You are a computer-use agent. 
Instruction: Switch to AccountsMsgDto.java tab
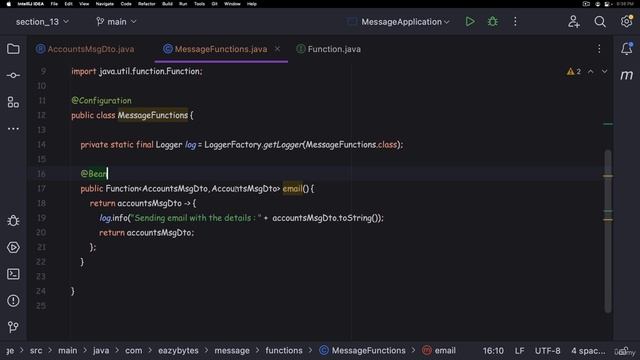point(85,49)
